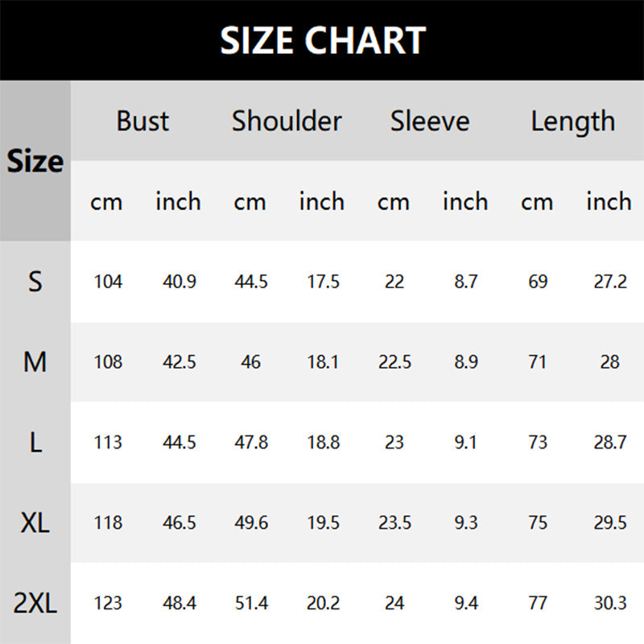Select the 30.3 length inch value

click(610, 603)
